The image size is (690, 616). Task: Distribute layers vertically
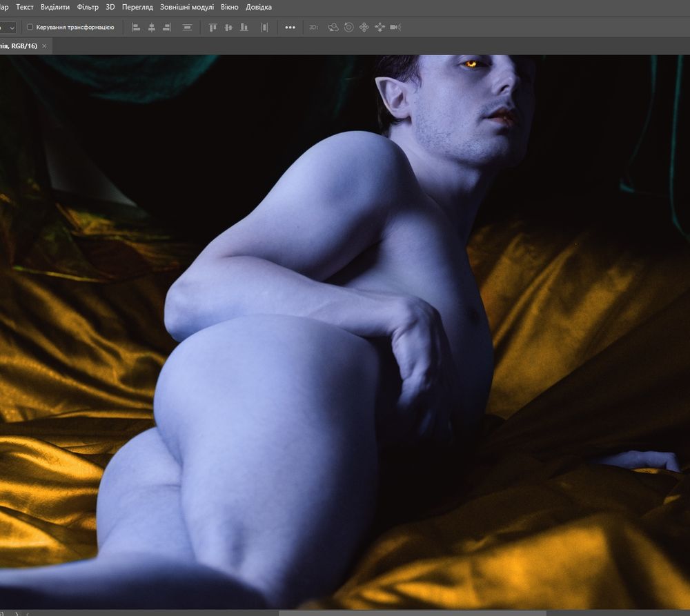(x=187, y=28)
